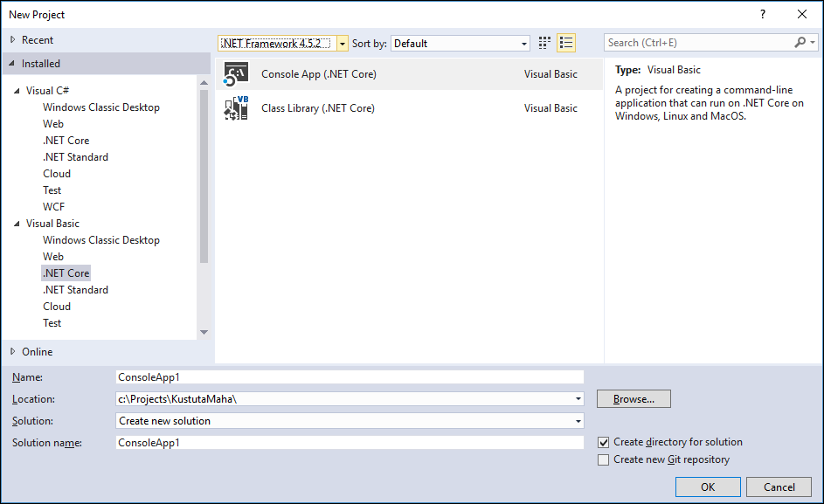
Task: Open the Location path dropdown arrow
Action: (578, 399)
